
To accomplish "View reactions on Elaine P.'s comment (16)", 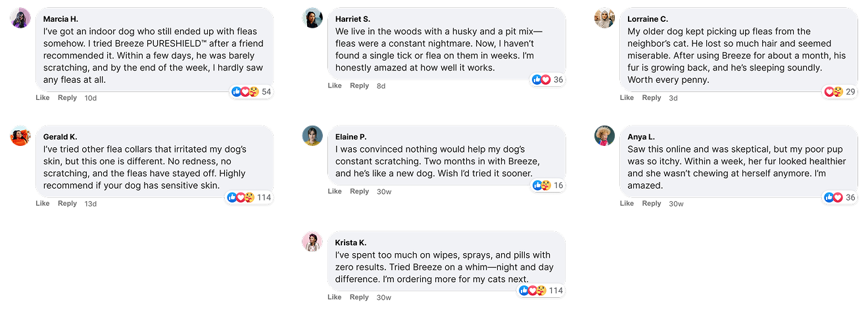I will tap(548, 185).
